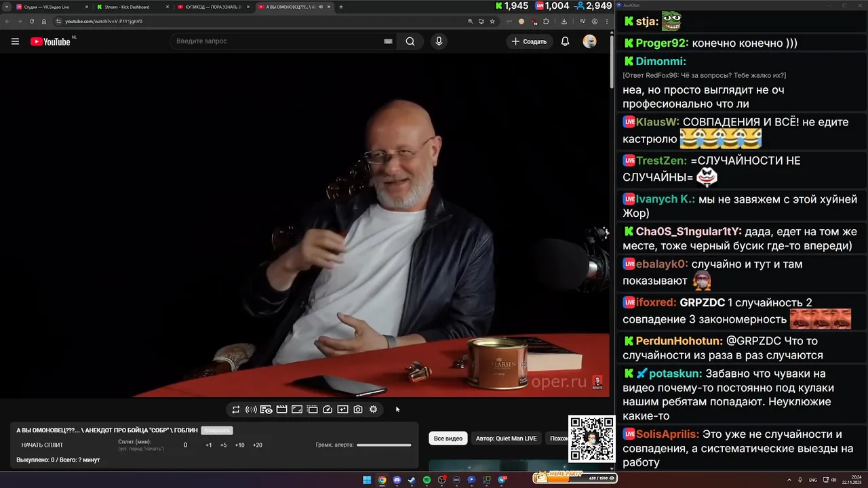Switch to Stream - Kick Dashboard tab
The width and height of the screenshot is (868, 488).
coord(132,7)
